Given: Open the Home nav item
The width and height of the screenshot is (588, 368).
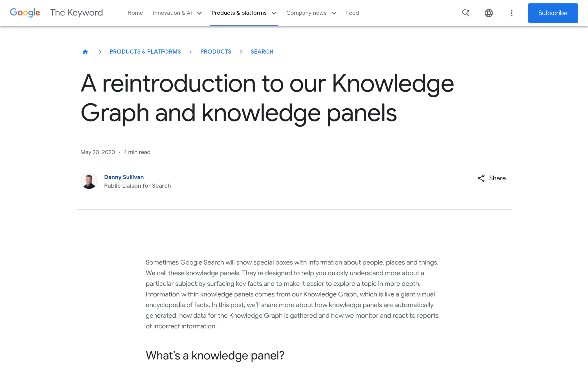Looking at the screenshot, I should point(135,13).
